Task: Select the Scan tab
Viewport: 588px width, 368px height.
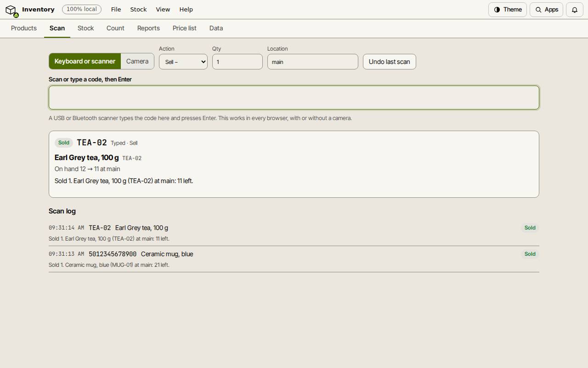Action: 57,28
